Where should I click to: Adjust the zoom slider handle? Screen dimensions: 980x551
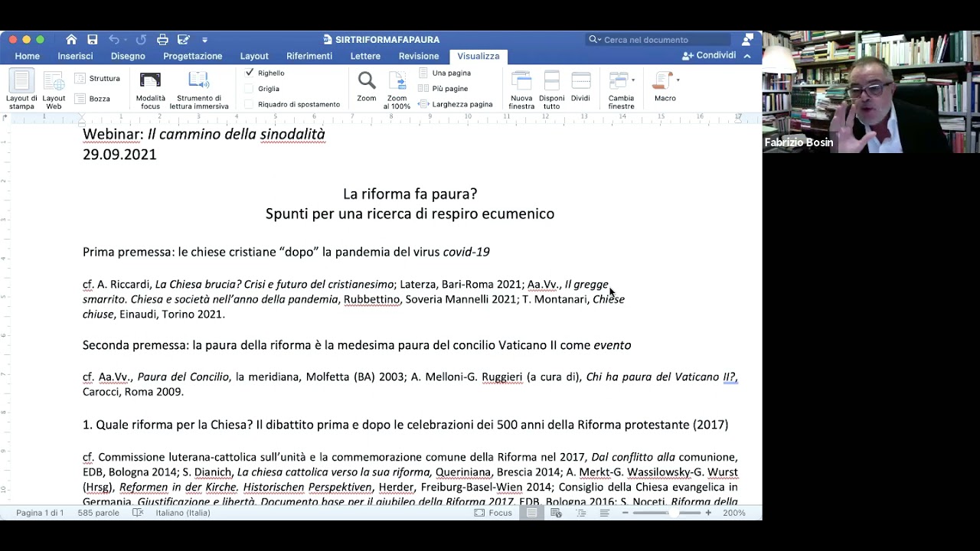click(x=674, y=513)
